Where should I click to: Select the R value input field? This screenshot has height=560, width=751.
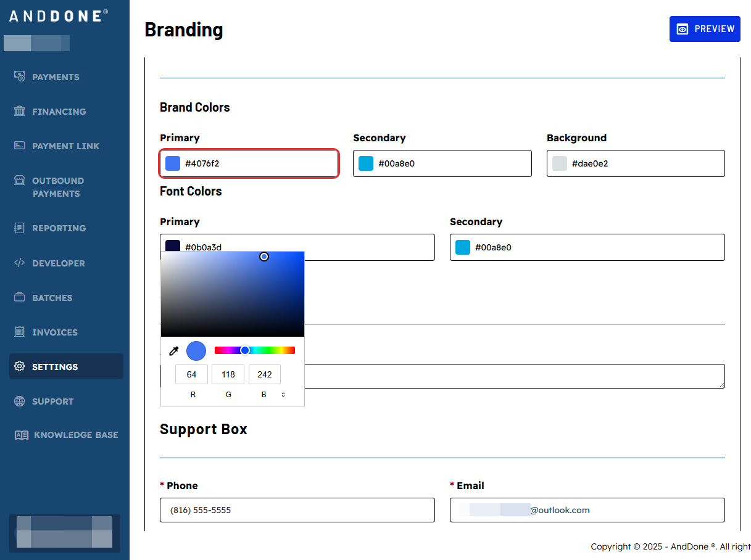click(x=191, y=374)
